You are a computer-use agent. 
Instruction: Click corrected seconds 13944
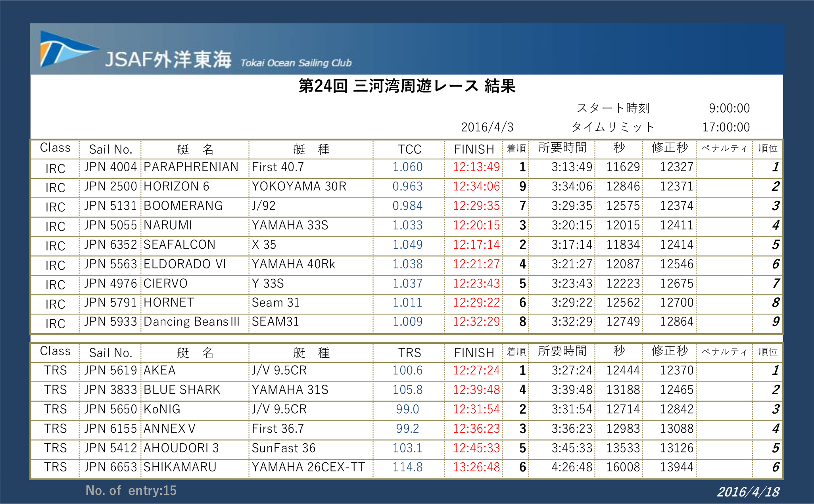coord(677,467)
